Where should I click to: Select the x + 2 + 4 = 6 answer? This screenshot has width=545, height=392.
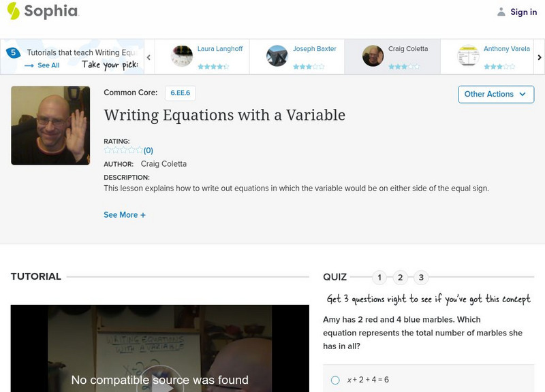point(334,380)
